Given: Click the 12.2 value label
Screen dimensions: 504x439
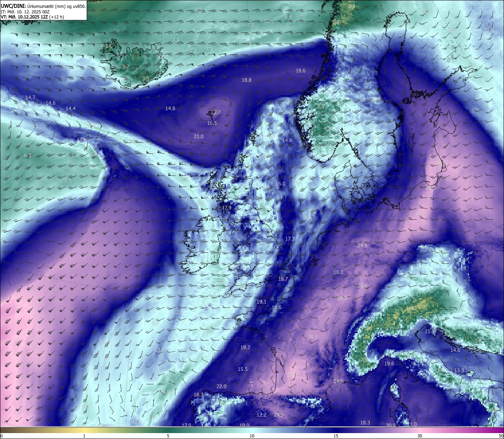Looking at the screenshot, I should (261, 415).
